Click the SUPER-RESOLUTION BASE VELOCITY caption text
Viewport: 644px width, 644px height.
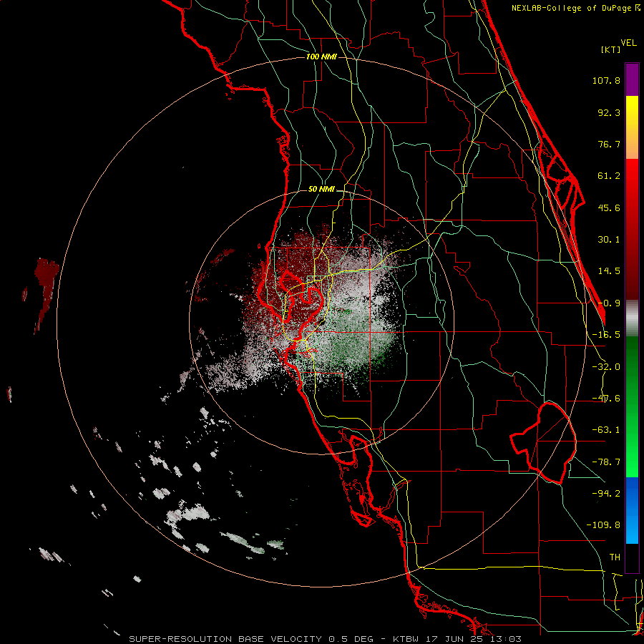point(227,639)
